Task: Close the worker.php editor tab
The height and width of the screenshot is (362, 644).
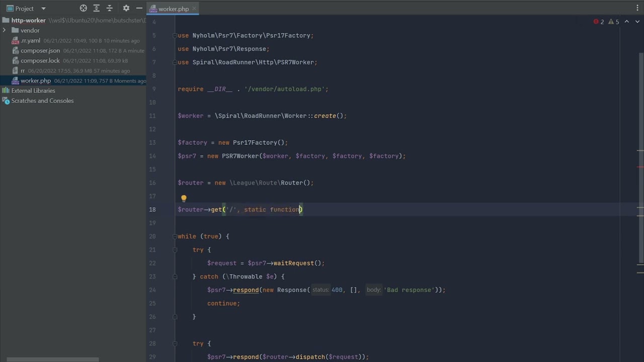Action: tap(195, 9)
